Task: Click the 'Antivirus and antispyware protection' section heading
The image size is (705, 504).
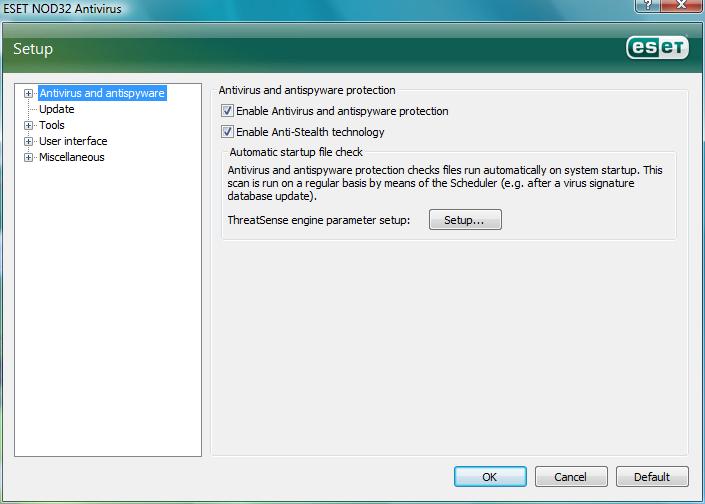Action: point(307,90)
